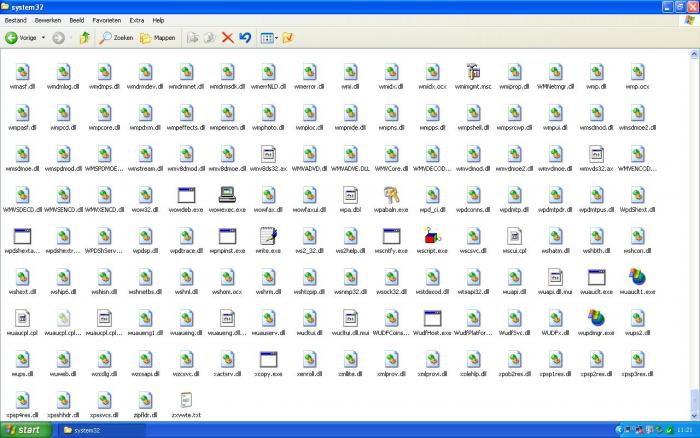Select the text file icon beside zipfldr.dll
This screenshot has height=438, width=700.
coord(186,400)
